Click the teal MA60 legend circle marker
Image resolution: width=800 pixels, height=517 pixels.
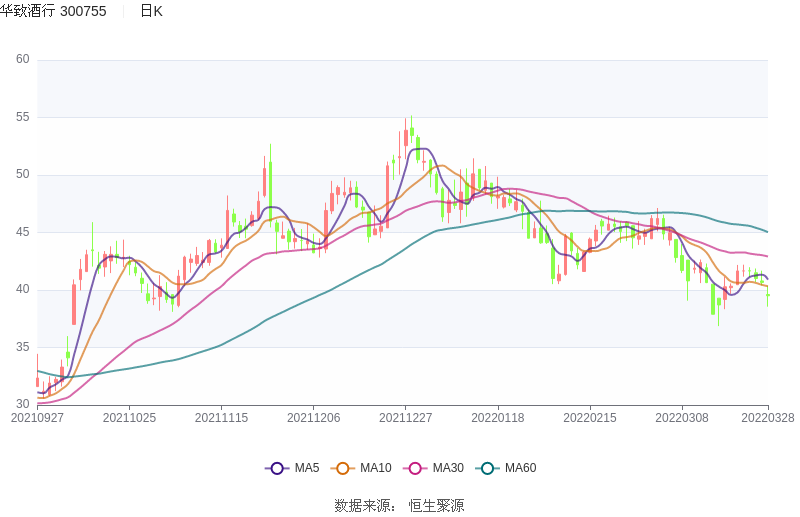[x=488, y=468]
